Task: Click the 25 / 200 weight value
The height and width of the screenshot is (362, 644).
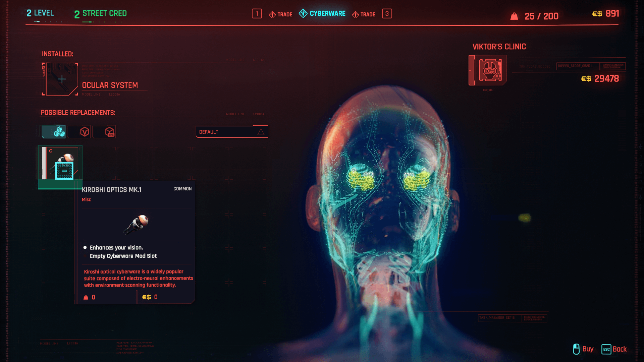Action: pyautogui.click(x=541, y=16)
